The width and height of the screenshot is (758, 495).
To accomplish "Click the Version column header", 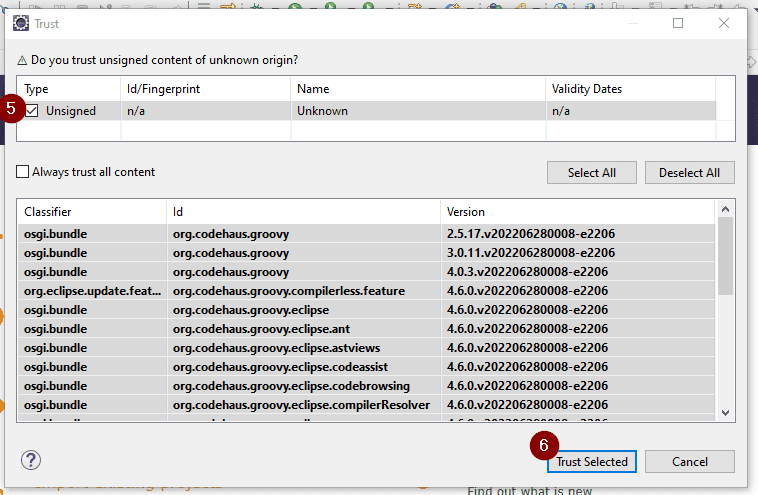I will [x=578, y=212].
